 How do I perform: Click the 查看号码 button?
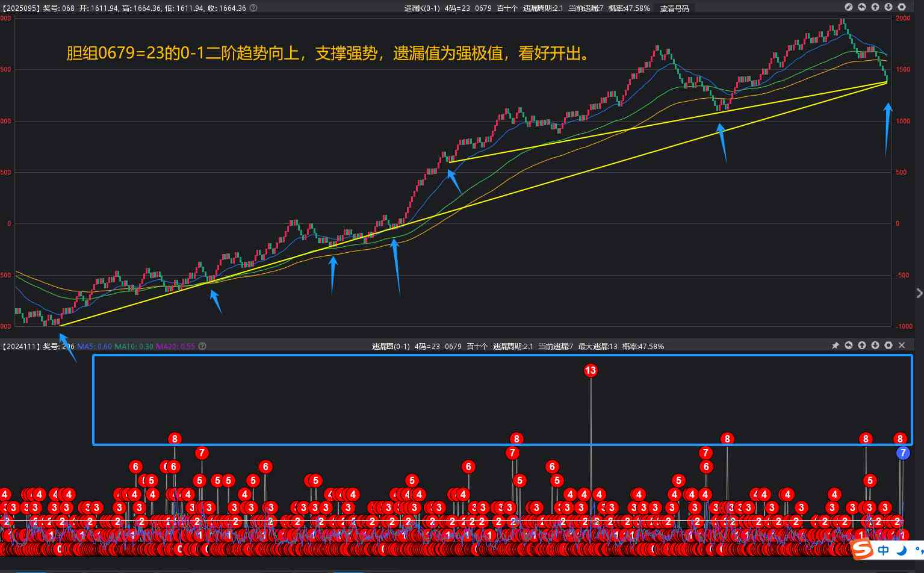click(x=674, y=8)
